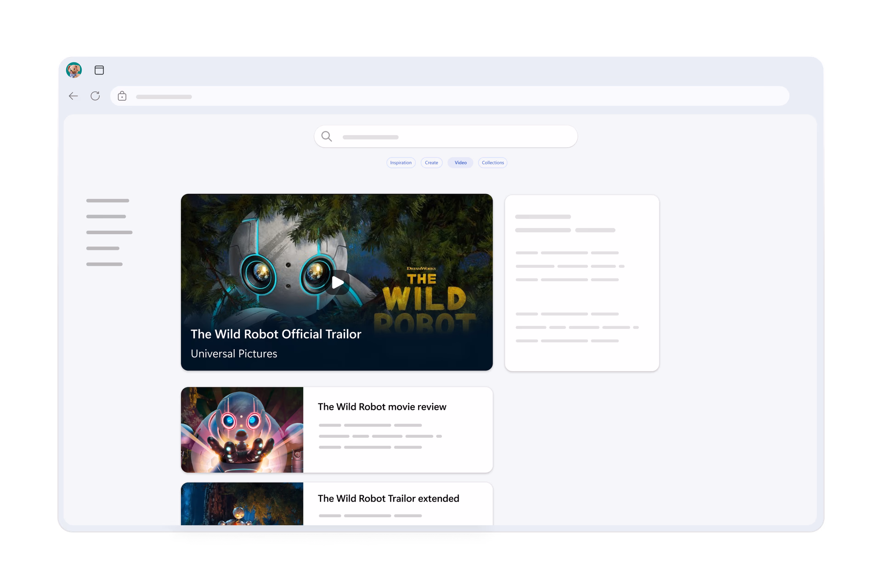Viewport: 882px width, 588px height.
Task: Switch to the Video tab
Action: tap(460, 163)
